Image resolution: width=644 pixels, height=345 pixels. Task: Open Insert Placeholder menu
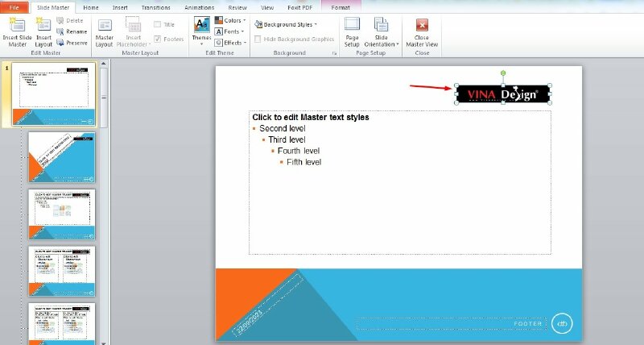[x=134, y=32]
